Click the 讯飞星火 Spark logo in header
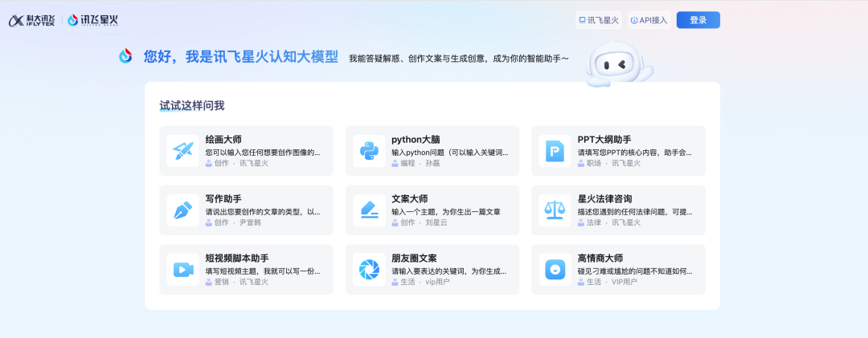 pyautogui.click(x=93, y=20)
